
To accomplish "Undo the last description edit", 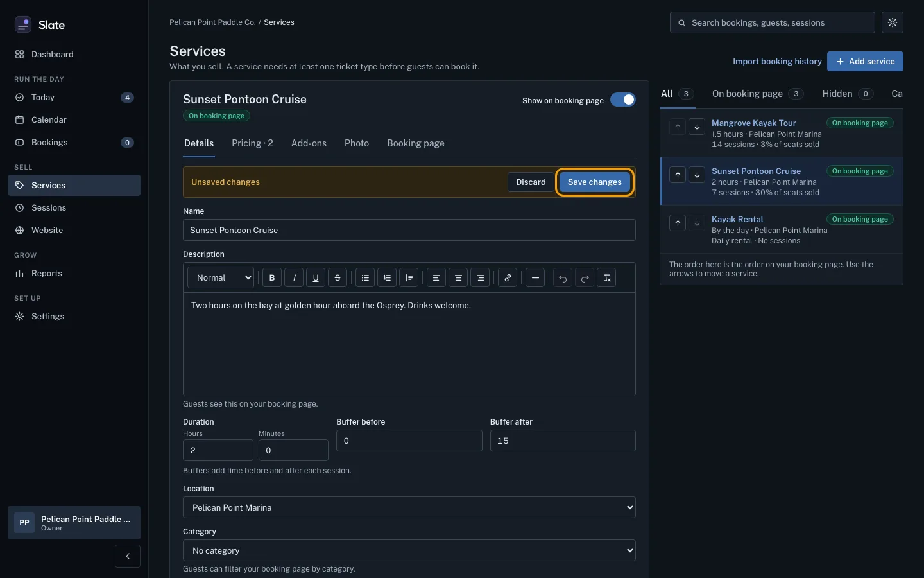I will point(563,278).
